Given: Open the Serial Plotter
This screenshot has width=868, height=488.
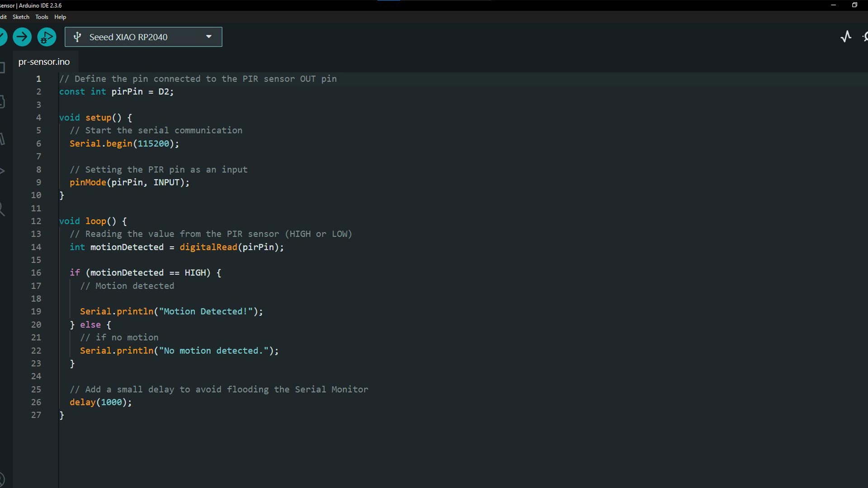Looking at the screenshot, I should (846, 37).
